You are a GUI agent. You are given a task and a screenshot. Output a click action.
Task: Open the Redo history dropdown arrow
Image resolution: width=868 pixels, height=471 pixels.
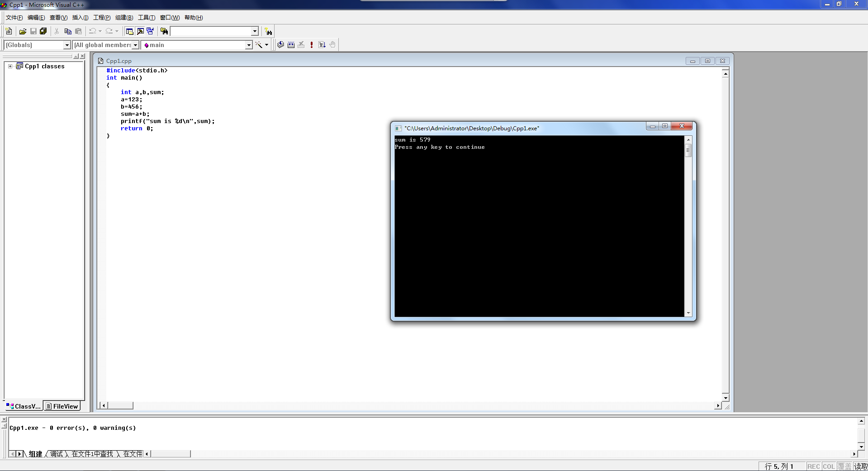pos(117,31)
